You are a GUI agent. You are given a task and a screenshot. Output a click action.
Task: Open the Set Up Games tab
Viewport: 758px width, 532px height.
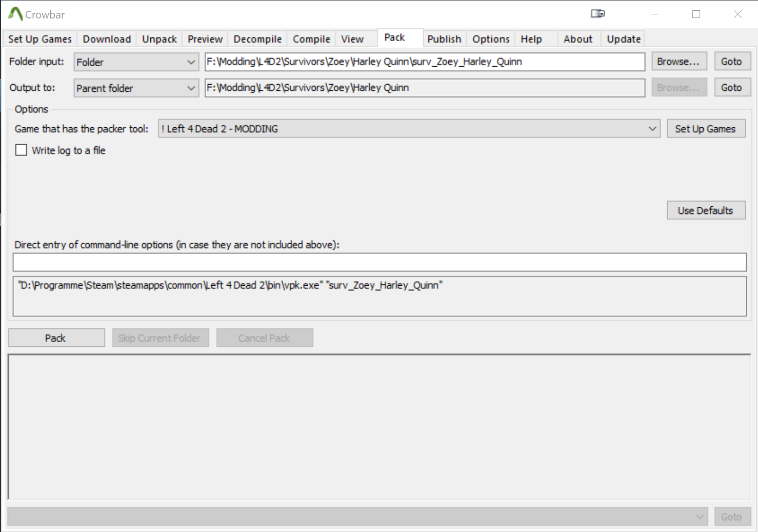coord(40,39)
